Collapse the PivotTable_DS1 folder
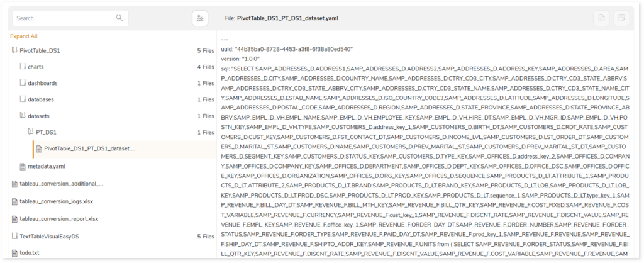The image size is (644, 263). click(x=14, y=50)
